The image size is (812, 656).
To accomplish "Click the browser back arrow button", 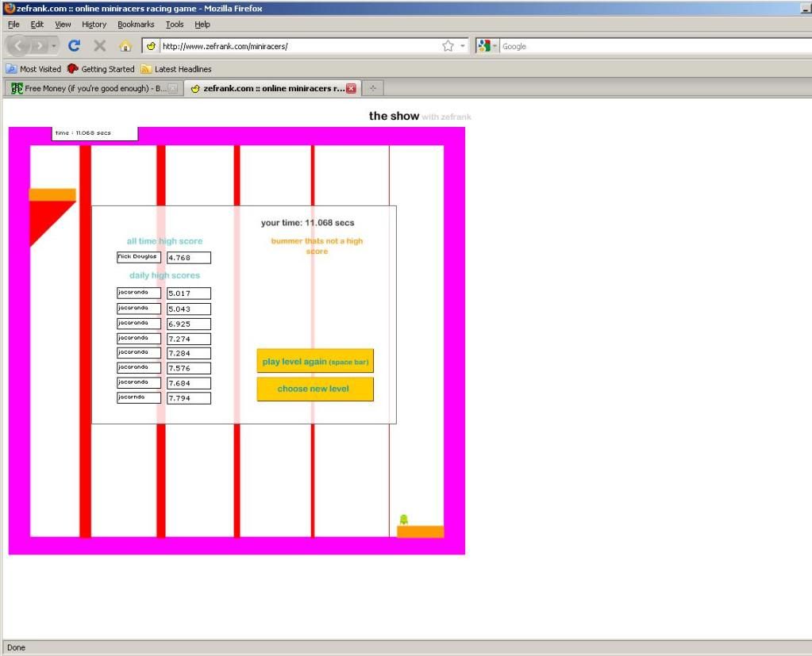I will click(x=19, y=46).
